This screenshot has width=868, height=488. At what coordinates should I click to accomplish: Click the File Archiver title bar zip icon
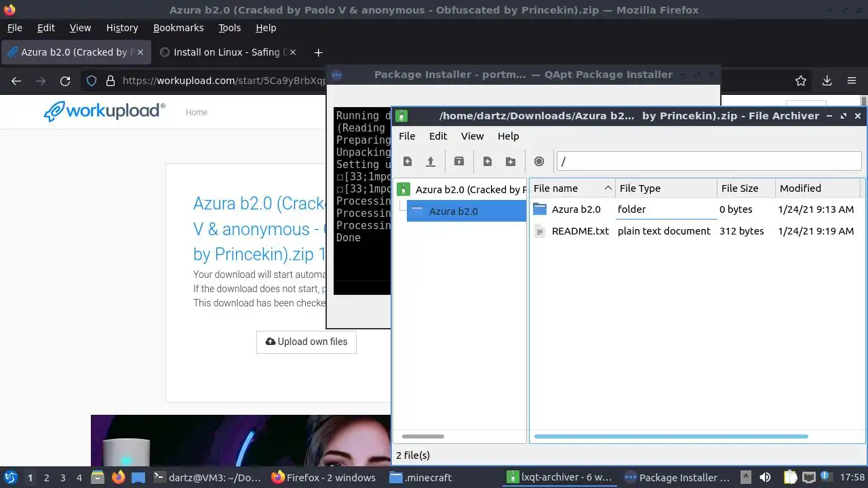(x=401, y=116)
